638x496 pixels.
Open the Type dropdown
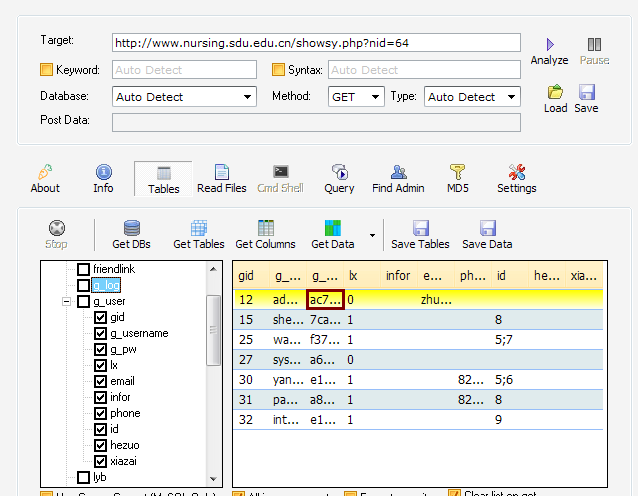click(x=472, y=96)
